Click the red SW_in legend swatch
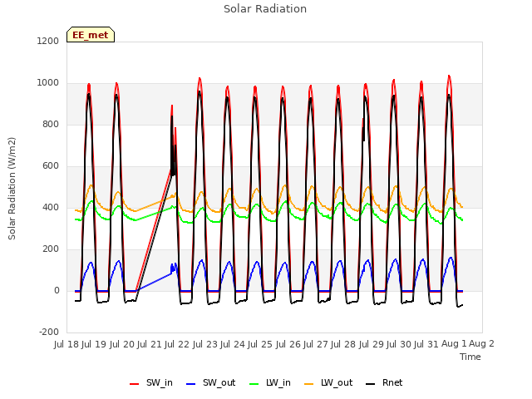 (135, 384)
